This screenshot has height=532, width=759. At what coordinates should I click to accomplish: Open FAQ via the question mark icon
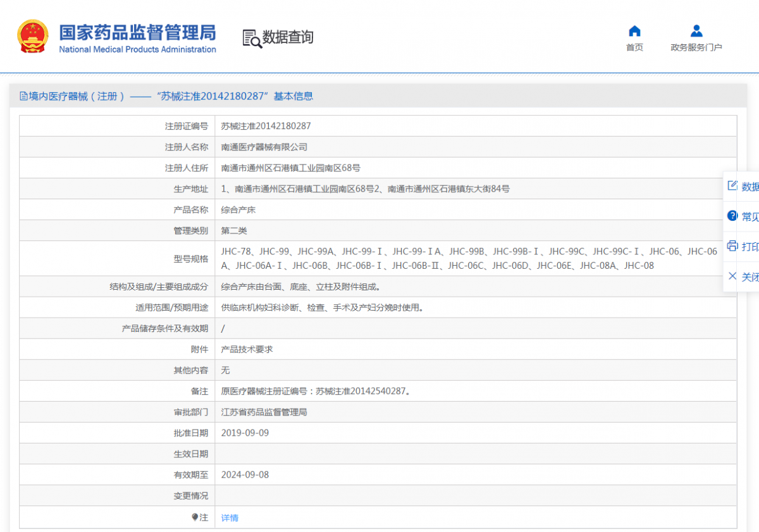[732, 215]
